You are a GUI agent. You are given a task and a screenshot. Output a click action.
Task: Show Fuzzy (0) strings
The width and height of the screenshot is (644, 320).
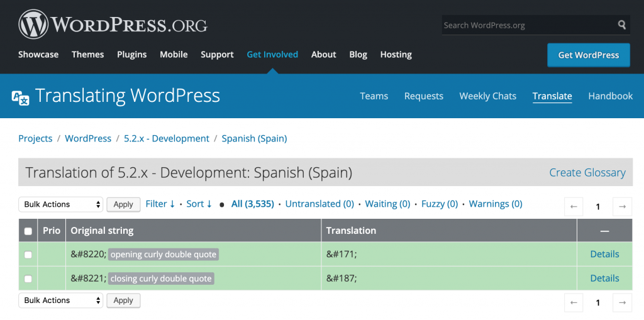pos(440,204)
